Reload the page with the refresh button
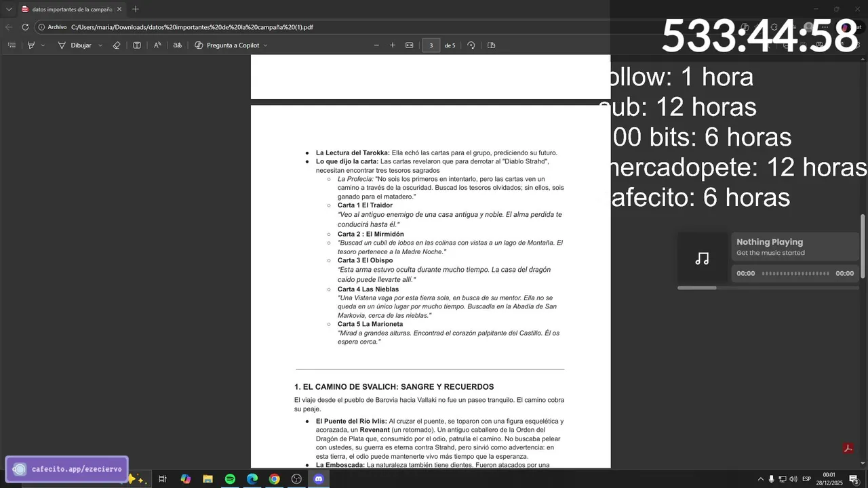Viewport: 868px width, 488px height. [x=25, y=27]
